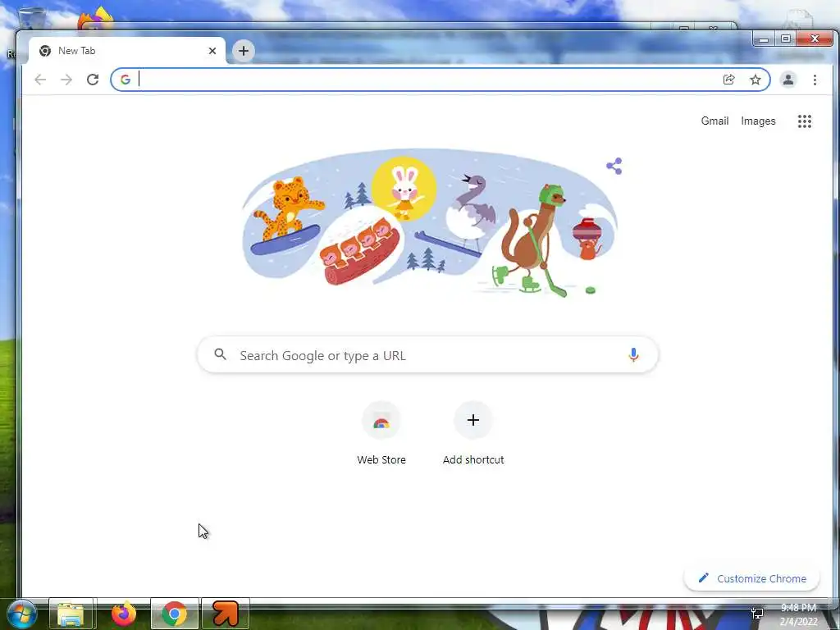Click the Add shortcut tile

(473, 433)
